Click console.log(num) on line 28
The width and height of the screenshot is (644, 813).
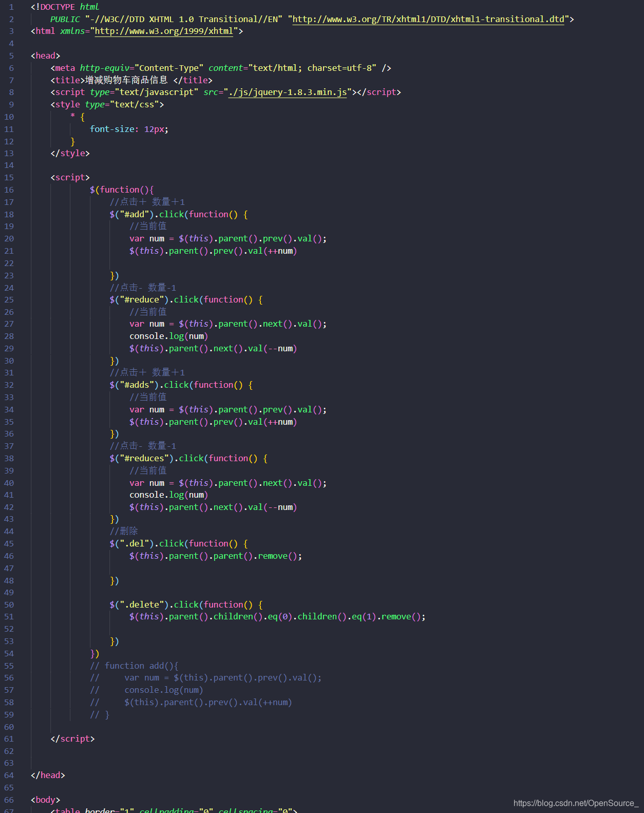click(x=168, y=336)
